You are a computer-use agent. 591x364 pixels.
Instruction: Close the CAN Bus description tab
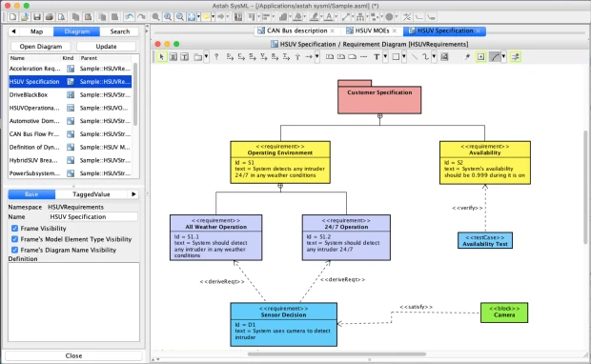click(333, 30)
